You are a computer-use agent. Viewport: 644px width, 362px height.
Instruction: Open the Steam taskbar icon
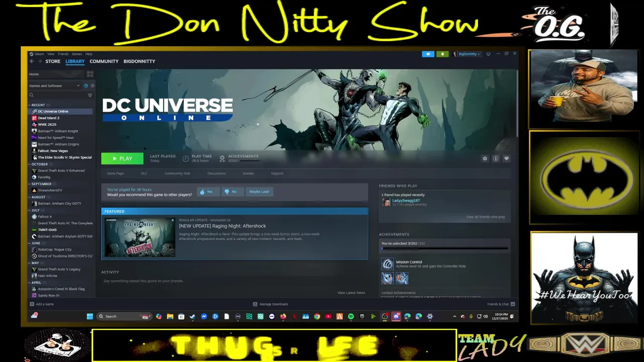pos(192,316)
